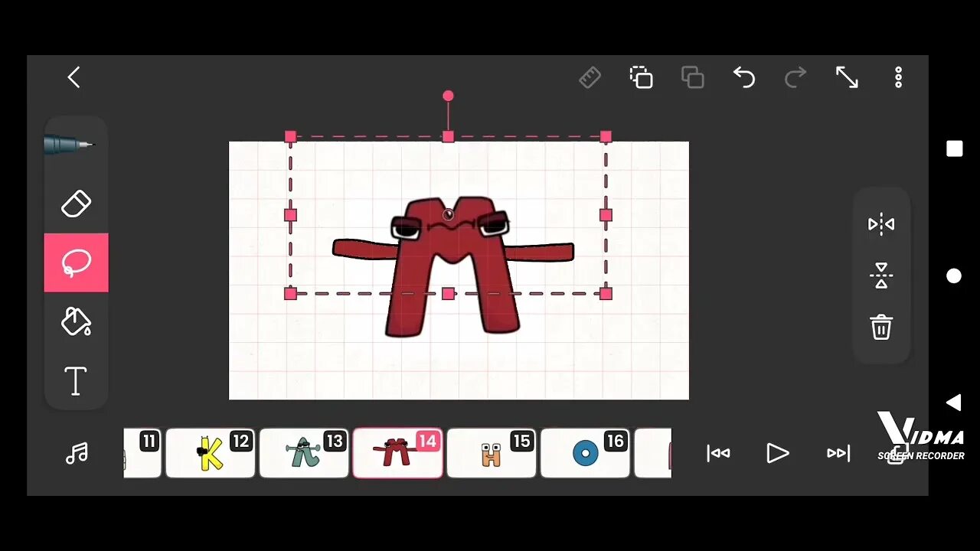Viewport: 980px width, 551px height.
Task: Jump to the last frame
Action: (x=838, y=453)
